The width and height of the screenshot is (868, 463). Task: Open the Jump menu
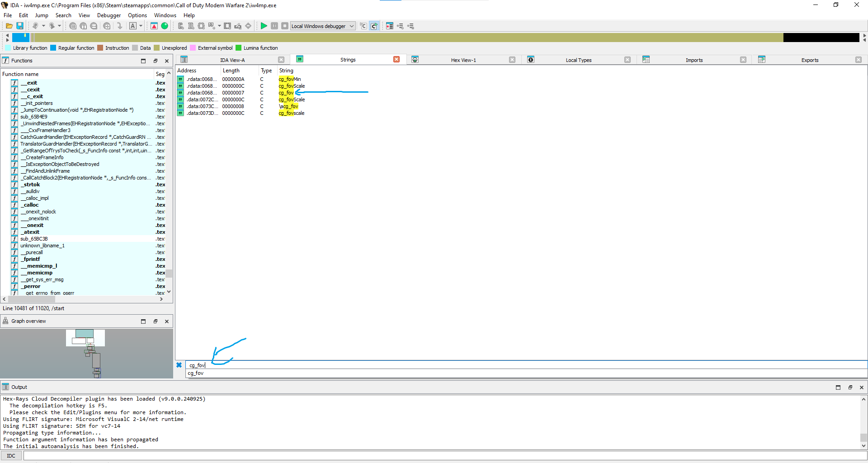[x=41, y=15]
